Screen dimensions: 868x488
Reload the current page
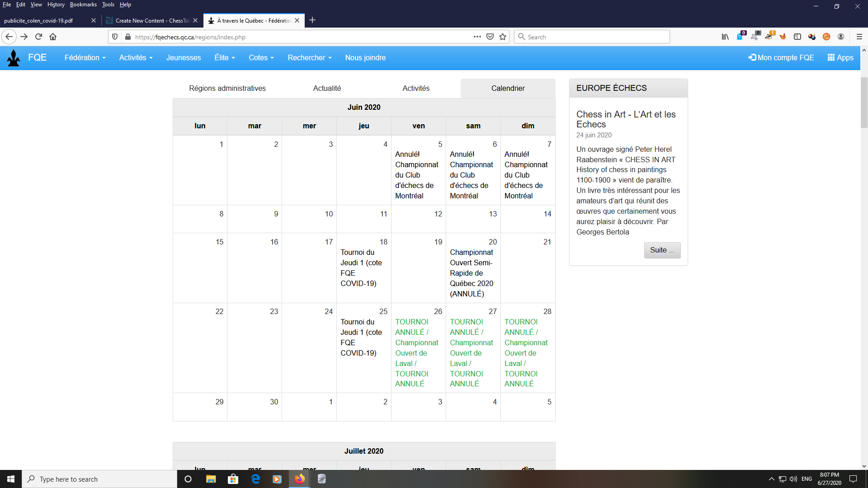38,37
